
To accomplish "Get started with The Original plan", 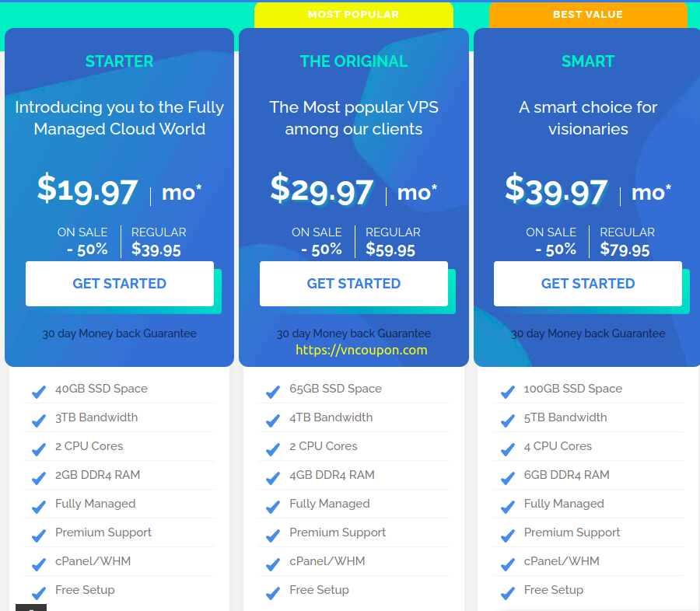I will point(354,284).
